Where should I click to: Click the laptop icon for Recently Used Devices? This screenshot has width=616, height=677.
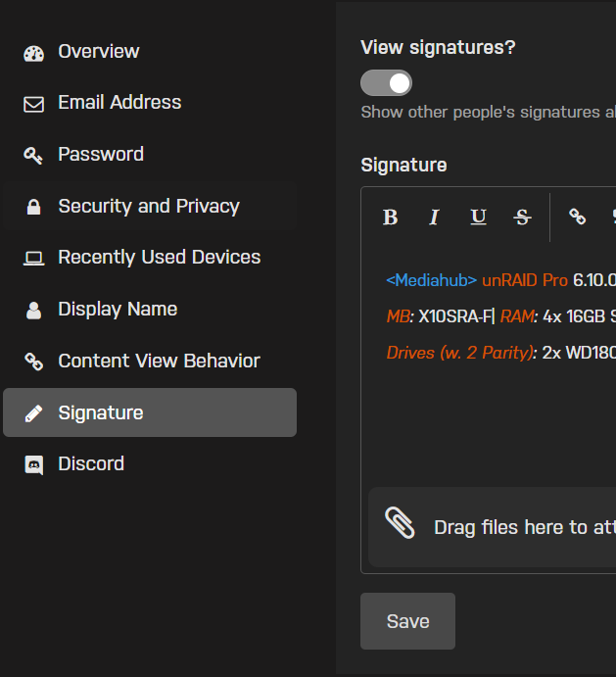33,259
